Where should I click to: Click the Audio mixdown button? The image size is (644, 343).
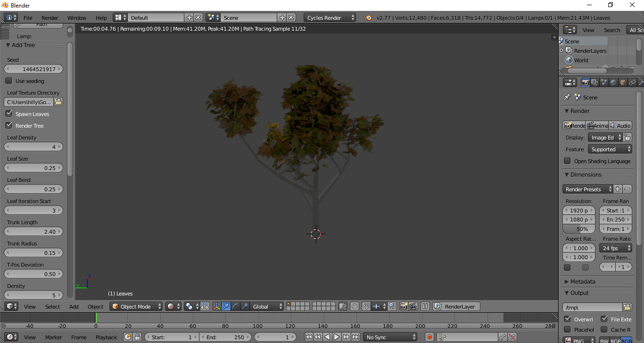[x=620, y=125]
